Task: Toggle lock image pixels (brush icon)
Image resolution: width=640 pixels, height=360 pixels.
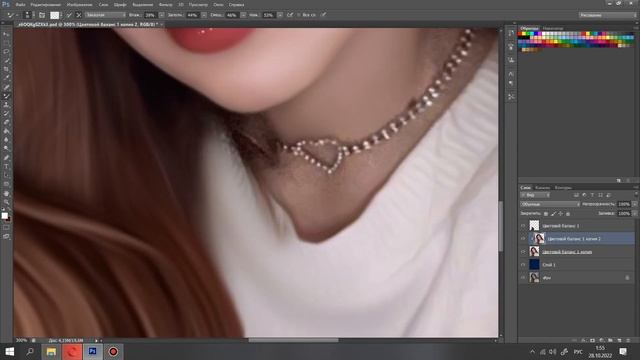Action: tap(553, 213)
